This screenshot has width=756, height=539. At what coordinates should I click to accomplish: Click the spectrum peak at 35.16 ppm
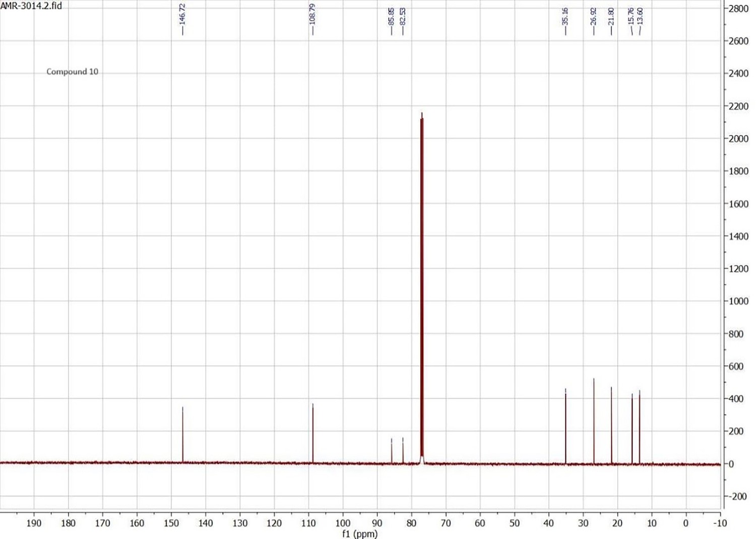(x=565, y=426)
